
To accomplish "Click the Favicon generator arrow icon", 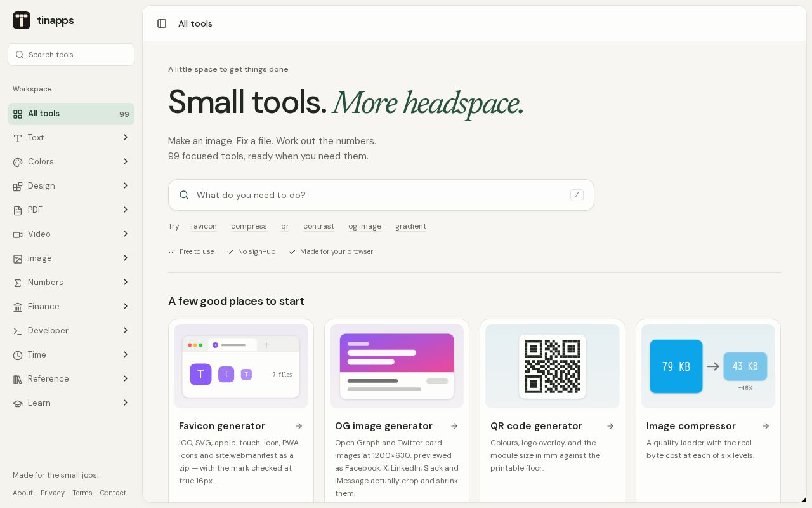I will click(299, 426).
